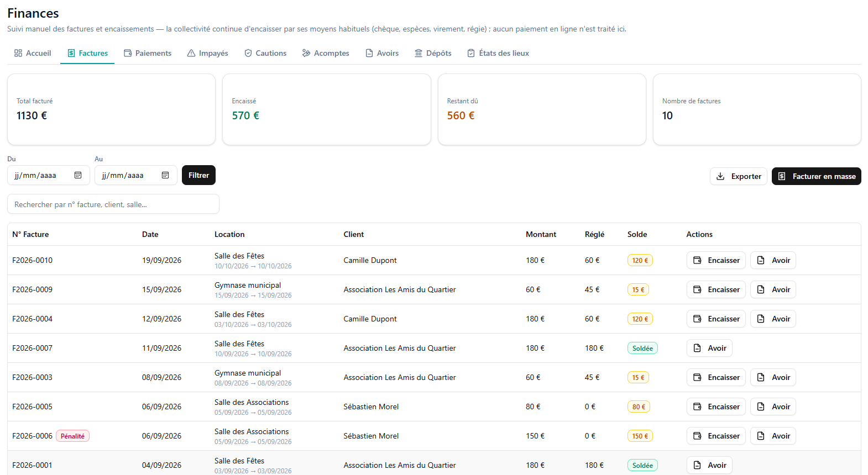Create an Avoir for invoice F2026-0004

[x=773, y=319]
